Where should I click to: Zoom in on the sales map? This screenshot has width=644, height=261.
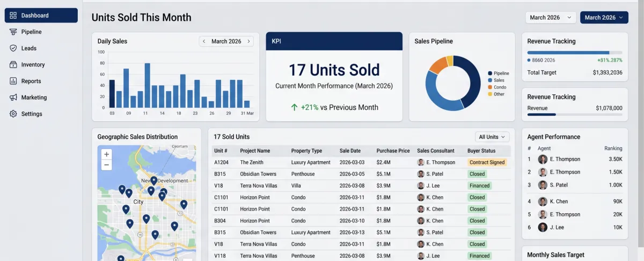coord(107,154)
